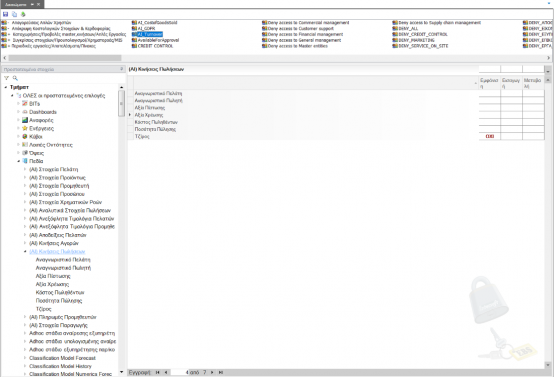Click the roles list horizontal scrollbar thumb
554x377 pixels.
[65, 58]
